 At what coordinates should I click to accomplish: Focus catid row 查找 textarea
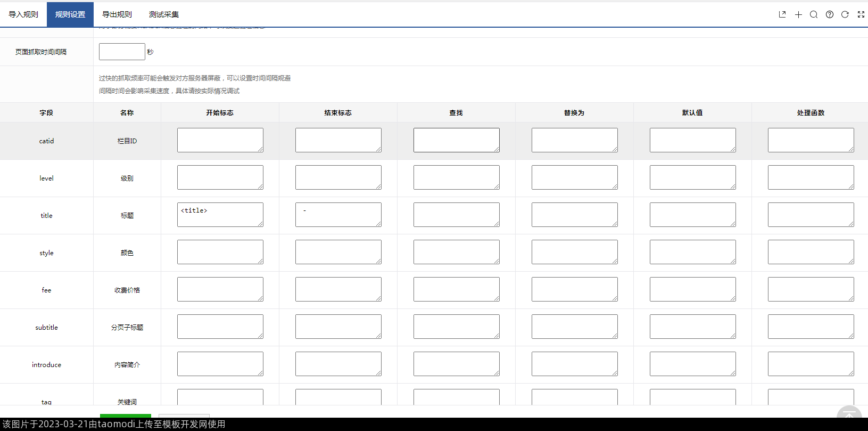tap(456, 140)
